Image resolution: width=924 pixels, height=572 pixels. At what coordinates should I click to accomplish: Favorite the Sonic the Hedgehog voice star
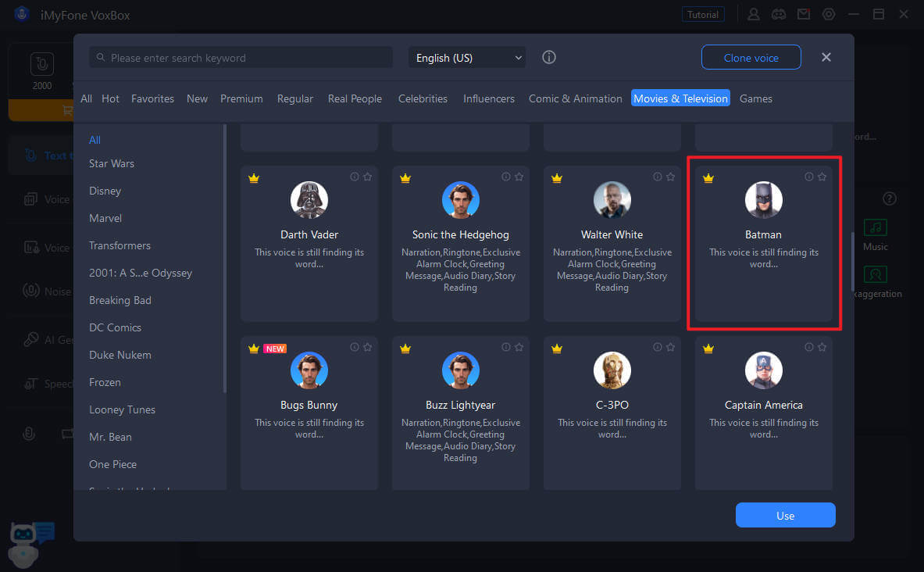coord(519,177)
